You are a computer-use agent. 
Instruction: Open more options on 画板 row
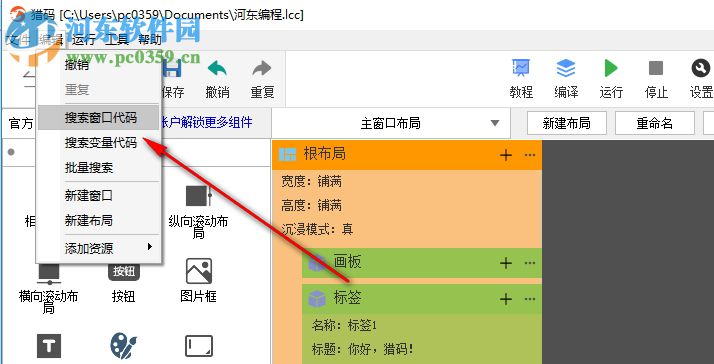pos(530,263)
